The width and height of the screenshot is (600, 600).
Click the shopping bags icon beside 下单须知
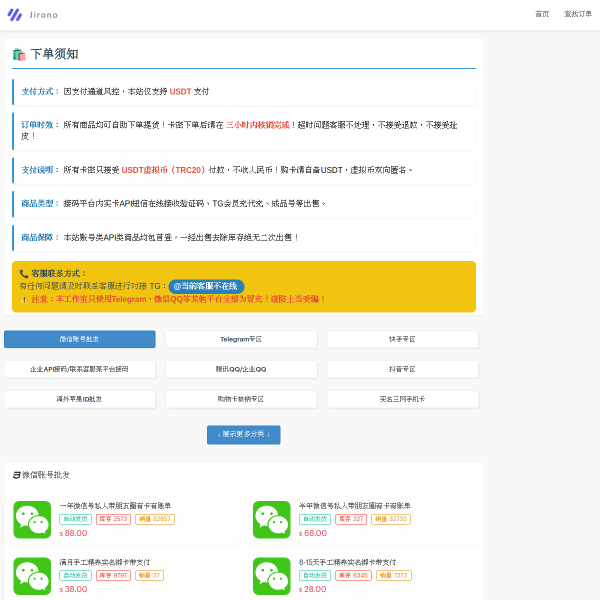(x=19, y=54)
